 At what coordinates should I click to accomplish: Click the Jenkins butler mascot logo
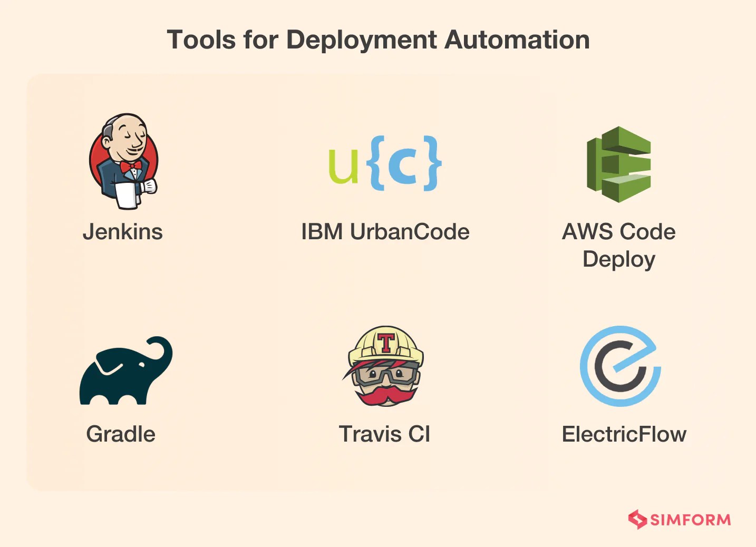tap(123, 161)
